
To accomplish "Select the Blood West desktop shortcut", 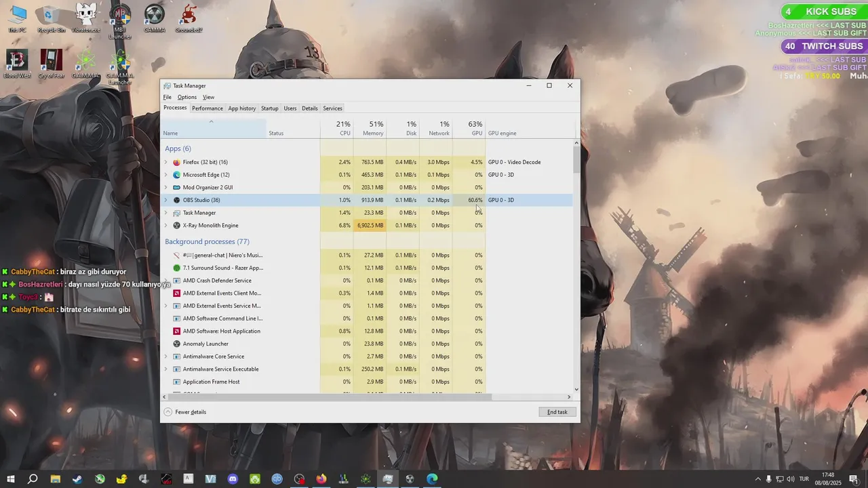I will 17,64.
